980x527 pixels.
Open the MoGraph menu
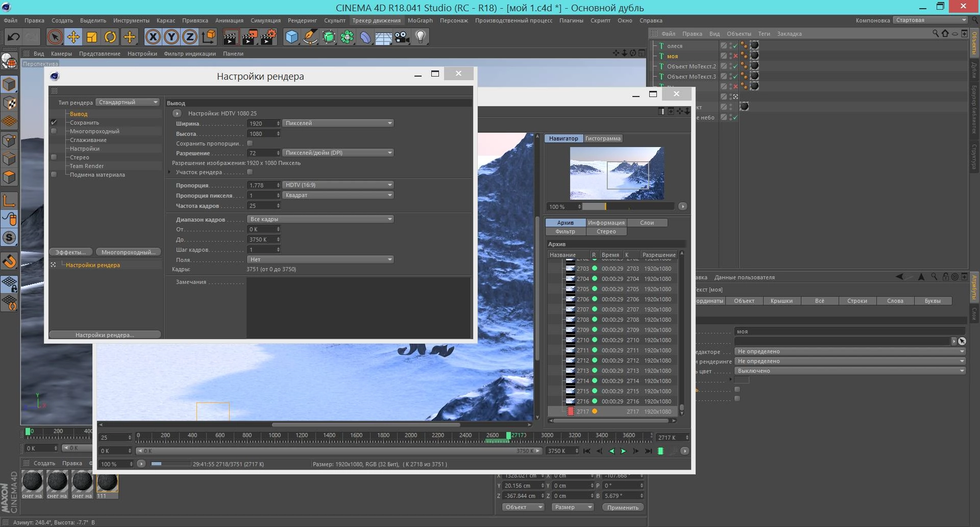420,20
